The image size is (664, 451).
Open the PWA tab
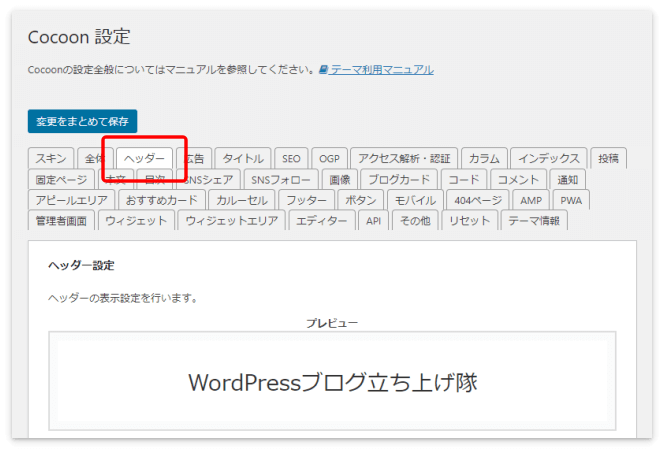571,200
